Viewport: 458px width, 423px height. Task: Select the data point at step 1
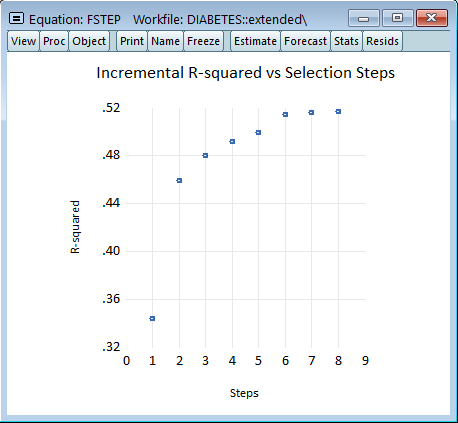tap(152, 319)
